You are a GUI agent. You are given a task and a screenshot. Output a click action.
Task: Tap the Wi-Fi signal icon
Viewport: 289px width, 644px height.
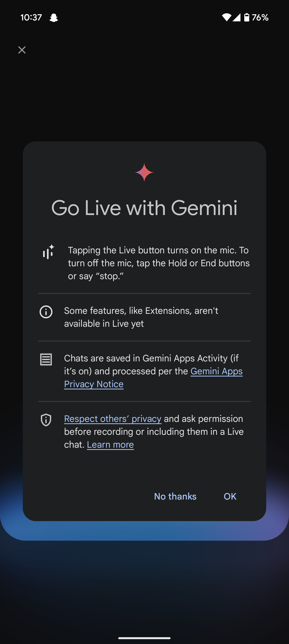click(227, 17)
